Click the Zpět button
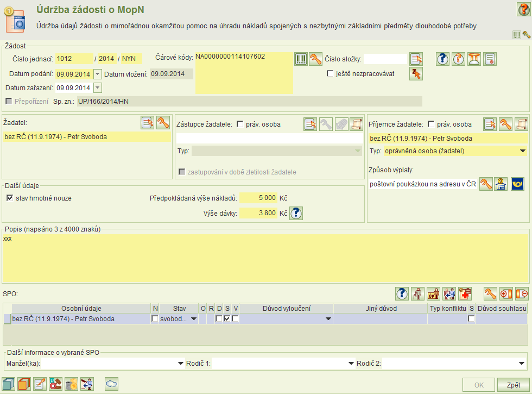 (514, 385)
